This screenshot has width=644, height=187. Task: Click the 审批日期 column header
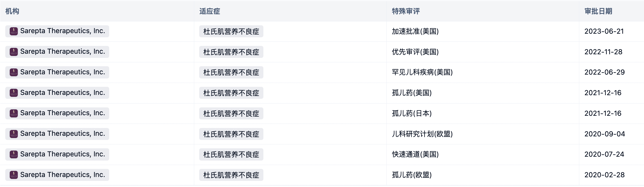598,11
